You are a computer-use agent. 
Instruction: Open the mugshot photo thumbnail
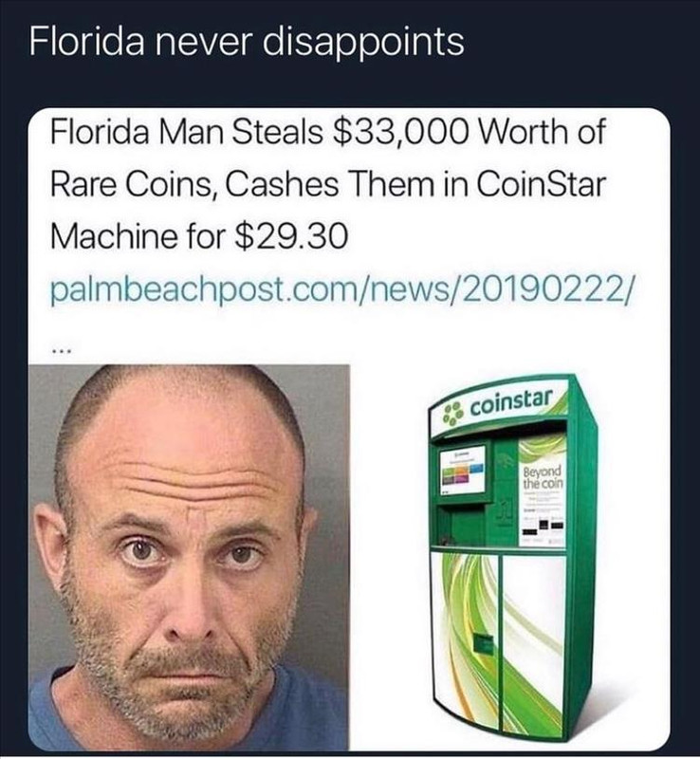[189, 557]
